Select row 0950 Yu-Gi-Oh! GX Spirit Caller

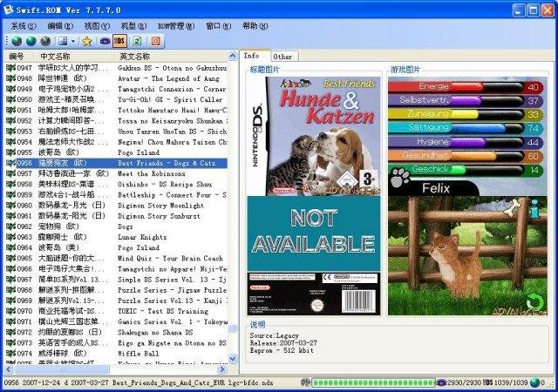[116, 99]
